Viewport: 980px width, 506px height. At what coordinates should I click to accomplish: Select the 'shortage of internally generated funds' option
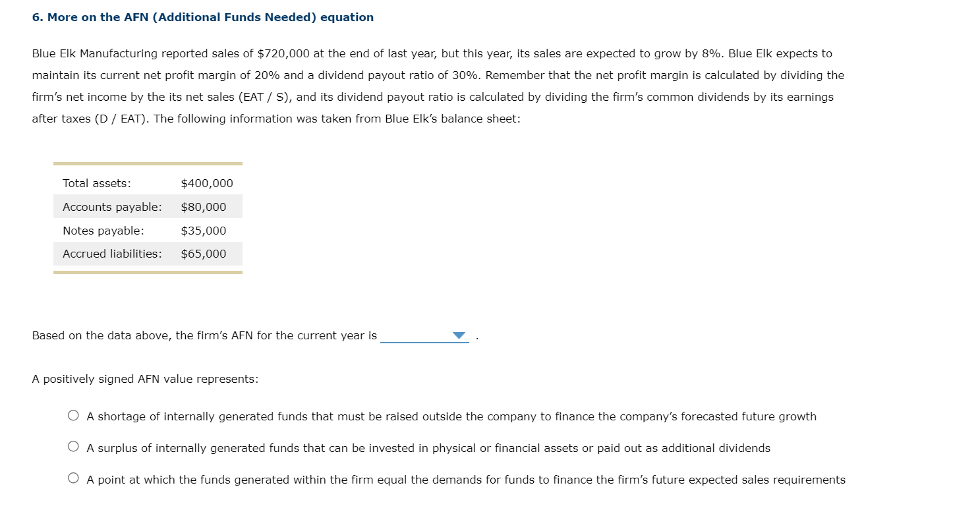pyautogui.click(x=73, y=415)
